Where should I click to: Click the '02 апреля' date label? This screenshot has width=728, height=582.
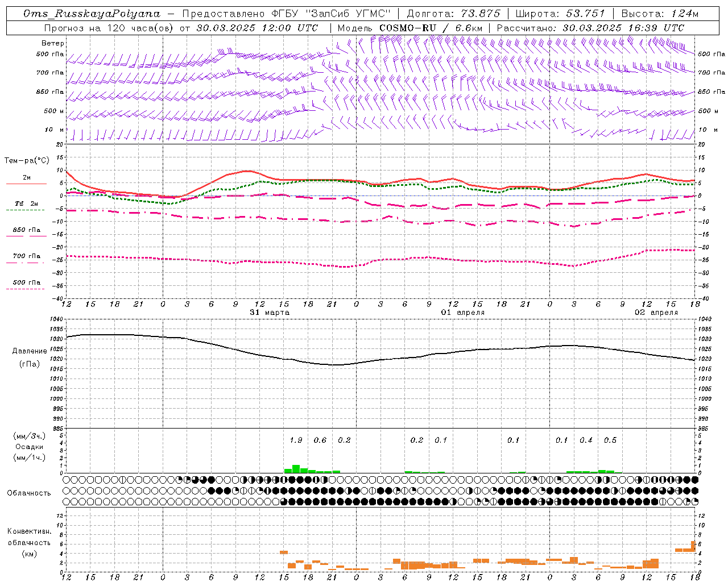(x=656, y=313)
